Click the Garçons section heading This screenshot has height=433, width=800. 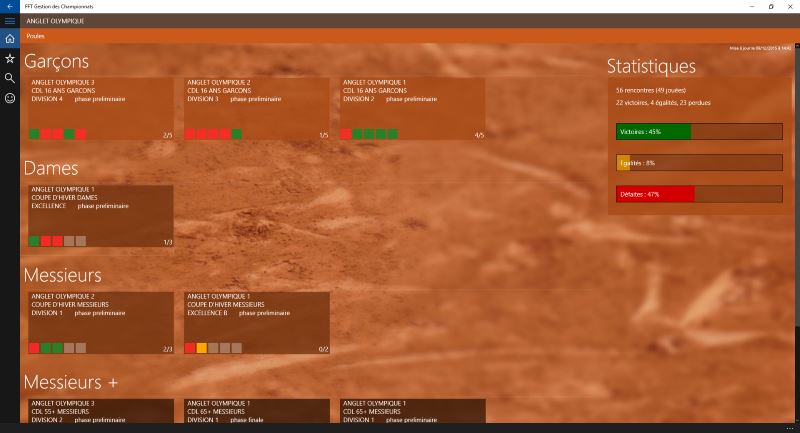click(56, 61)
